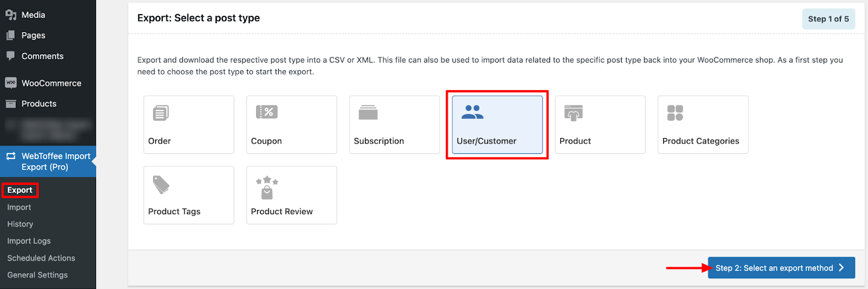
Task: Click the Product upload icon
Action: (573, 112)
